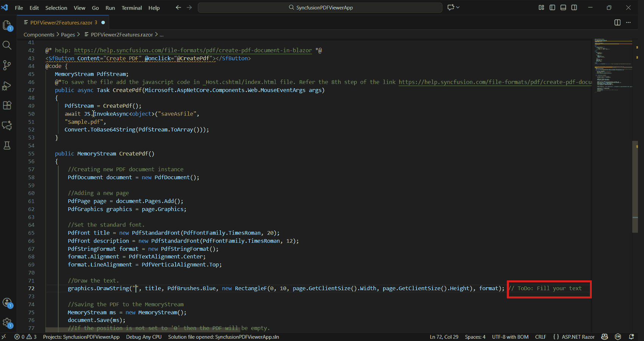Screen dimensions: 644x341
Task: Click line number 72 in the gutter
Action: click(x=31, y=289)
